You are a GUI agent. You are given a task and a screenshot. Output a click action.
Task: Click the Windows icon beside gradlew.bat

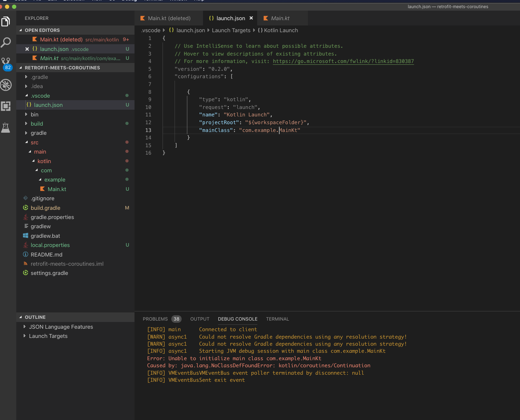(x=25, y=236)
